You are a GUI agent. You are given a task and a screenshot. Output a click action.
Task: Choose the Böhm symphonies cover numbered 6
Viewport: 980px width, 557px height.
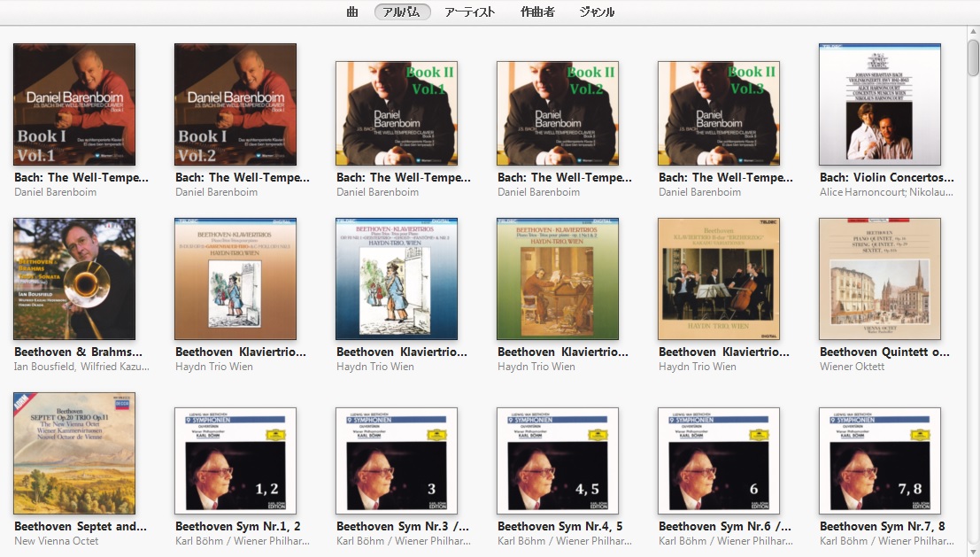pyautogui.click(x=719, y=460)
